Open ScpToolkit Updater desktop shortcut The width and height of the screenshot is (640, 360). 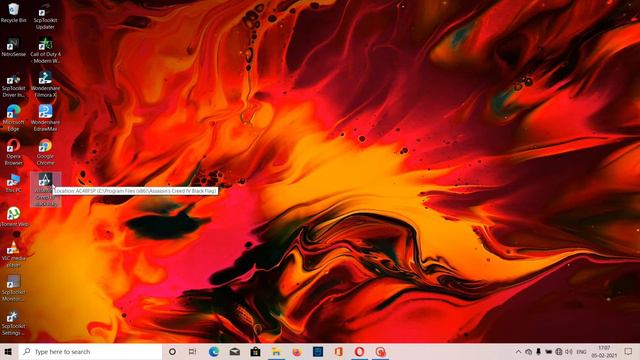45,16
